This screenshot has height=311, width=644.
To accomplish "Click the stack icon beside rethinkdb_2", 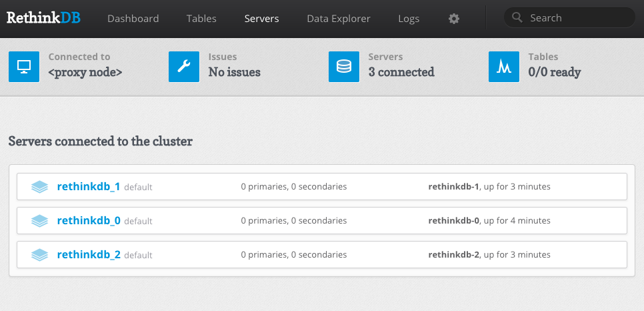I will pyautogui.click(x=39, y=255).
